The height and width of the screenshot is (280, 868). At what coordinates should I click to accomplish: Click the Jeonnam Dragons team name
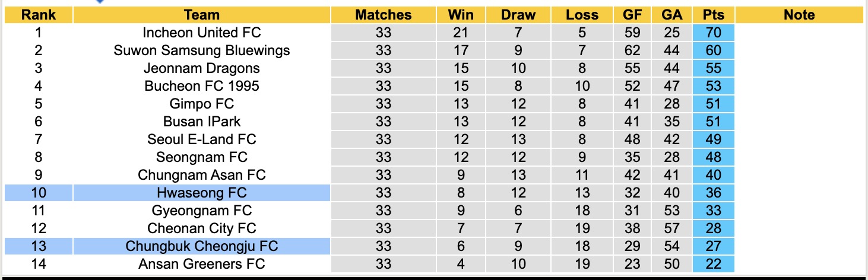coord(202,68)
